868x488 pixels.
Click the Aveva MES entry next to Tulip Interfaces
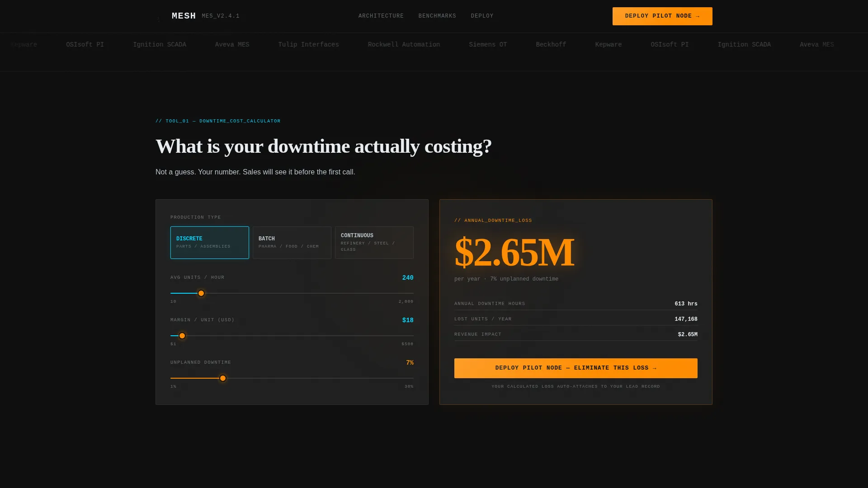point(232,45)
